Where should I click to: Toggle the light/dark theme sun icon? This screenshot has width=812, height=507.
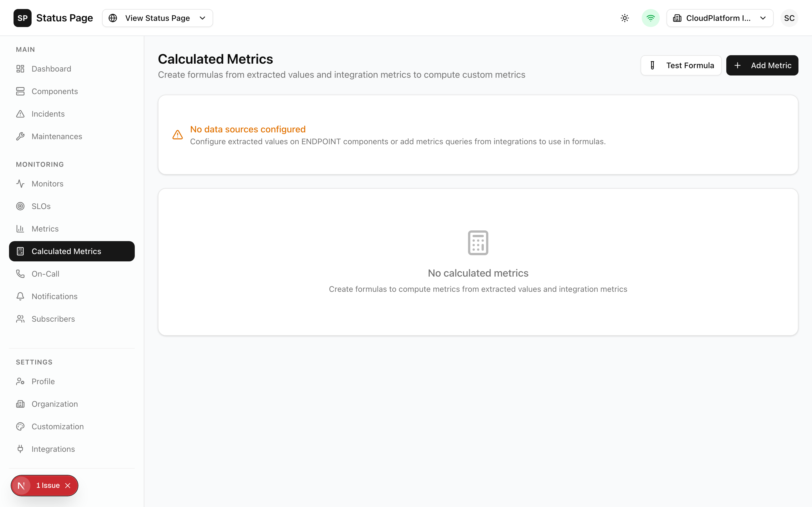[625, 18]
